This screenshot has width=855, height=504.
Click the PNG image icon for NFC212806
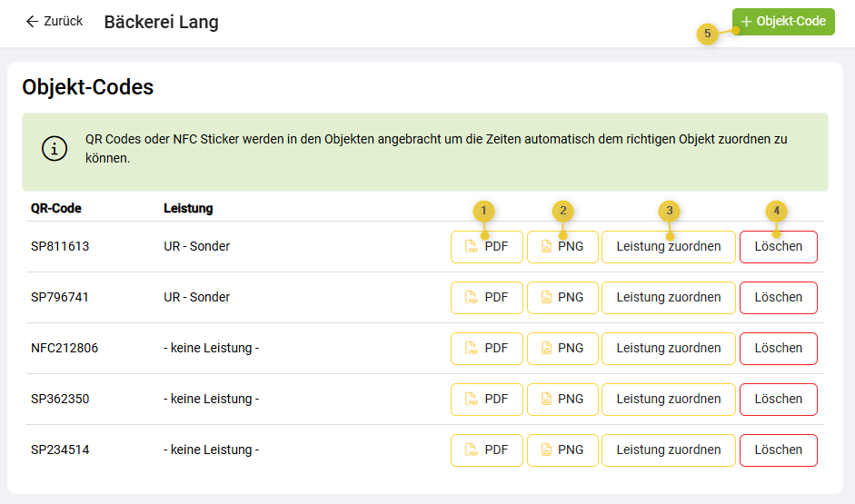[x=547, y=349]
